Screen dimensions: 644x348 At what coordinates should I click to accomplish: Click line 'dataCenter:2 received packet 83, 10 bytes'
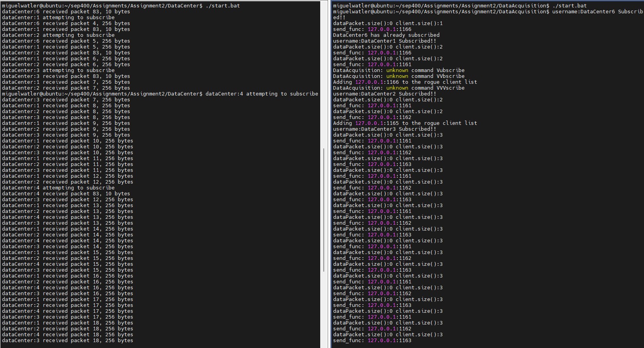click(x=66, y=53)
